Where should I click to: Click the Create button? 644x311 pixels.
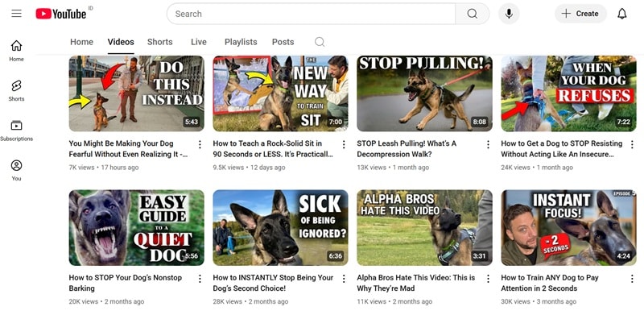580,14
